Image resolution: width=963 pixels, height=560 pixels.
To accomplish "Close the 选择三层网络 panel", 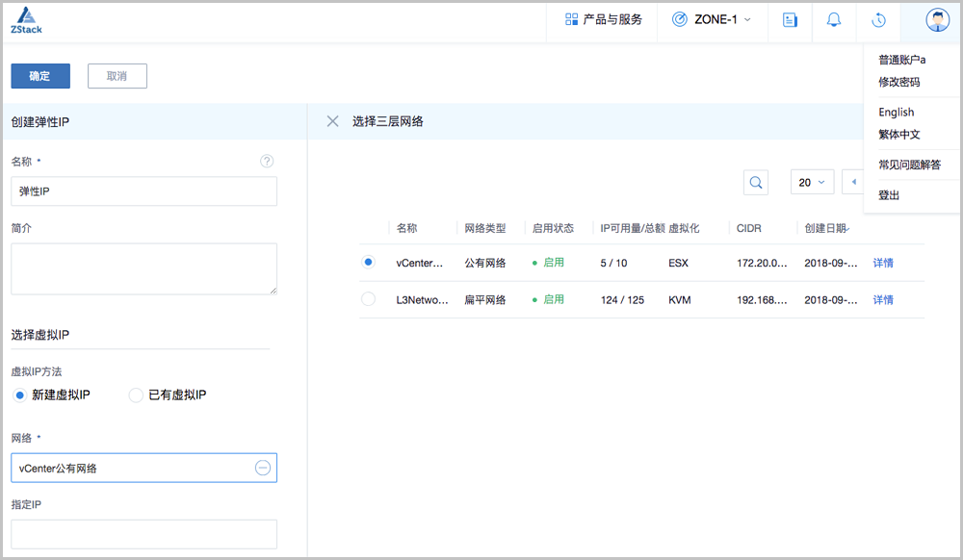I will click(332, 121).
